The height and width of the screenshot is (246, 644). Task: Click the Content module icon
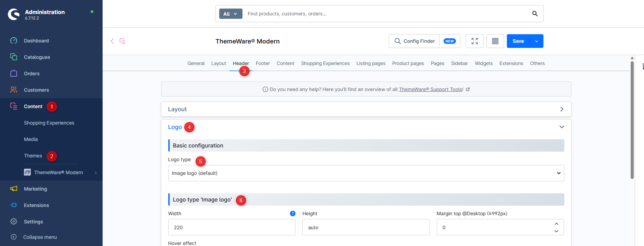pyautogui.click(x=14, y=106)
